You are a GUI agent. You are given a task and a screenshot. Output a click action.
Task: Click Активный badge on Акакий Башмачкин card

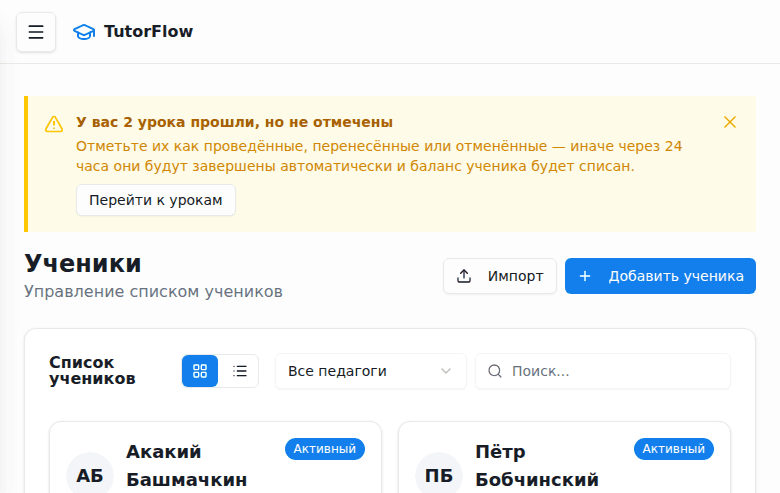(x=325, y=449)
